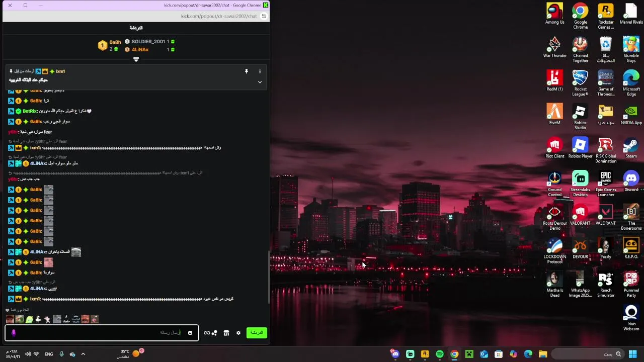
Task: Open Microsoft Edge desktop shortcut
Action: click(x=631, y=83)
